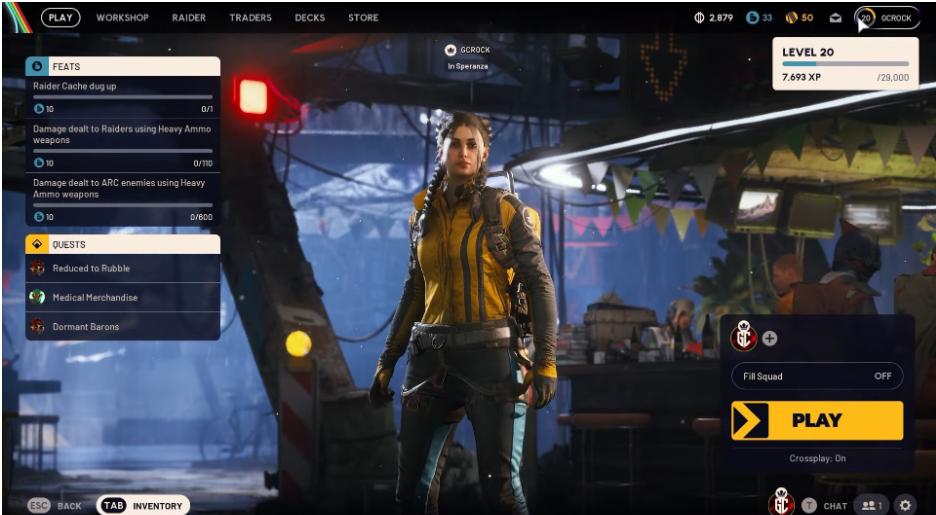Click the Feats header icon
936x515 pixels.
pos(37,66)
